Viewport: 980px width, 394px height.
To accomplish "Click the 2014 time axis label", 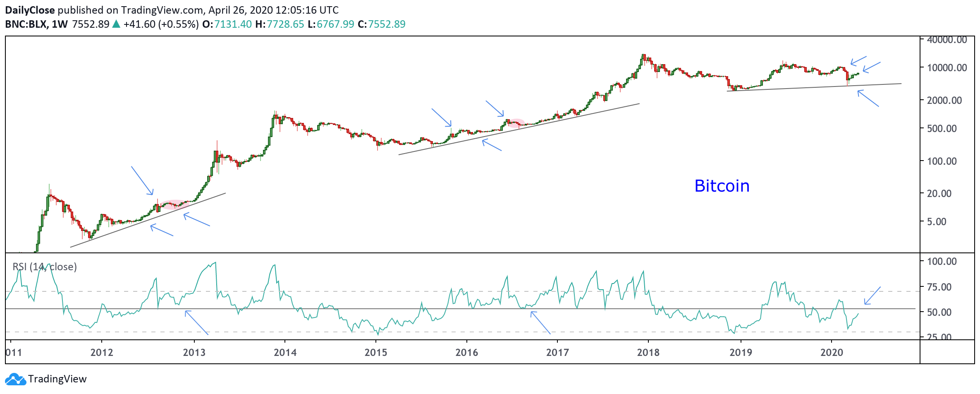I will tap(285, 353).
